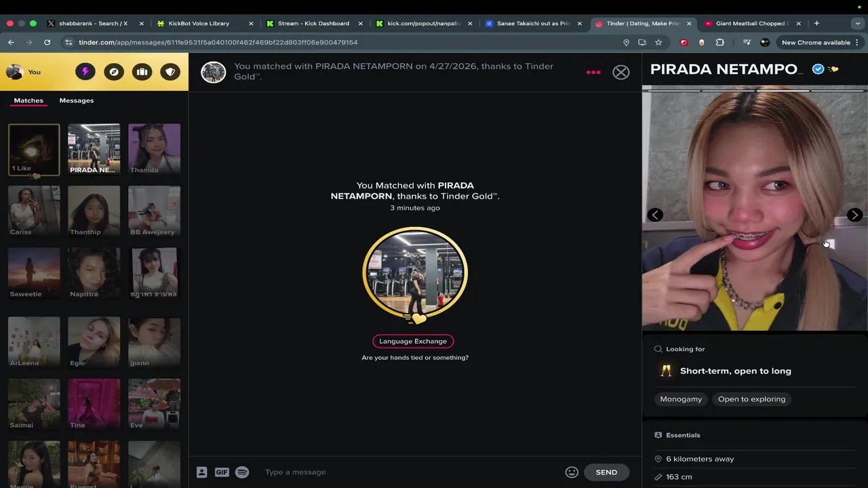Viewport: 868px width, 488px height.
Task: Close the conversation with the X icon
Action: click(621, 72)
